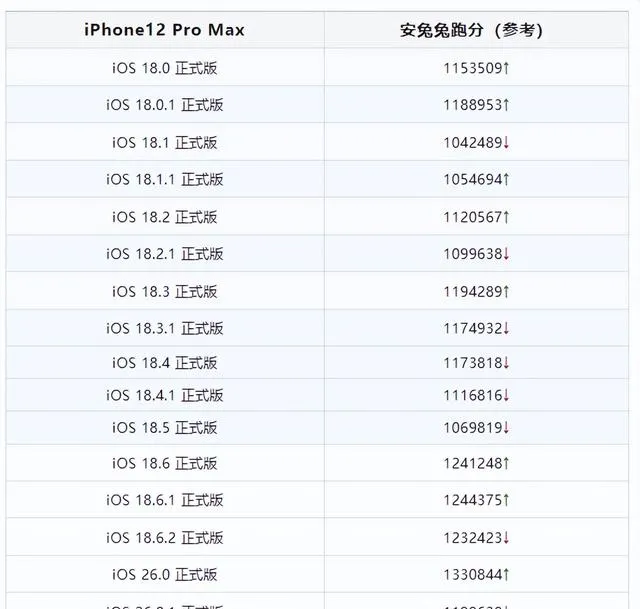Image resolution: width=640 pixels, height=609 pixels.
Task: Select the iOS 18.4 正式版 cell
Action: 165,362
